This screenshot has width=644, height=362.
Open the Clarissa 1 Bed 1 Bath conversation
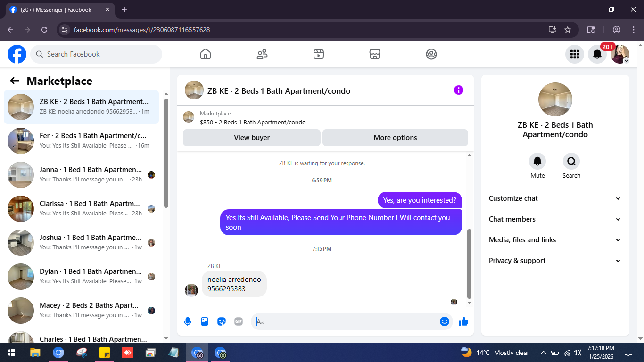coord(81,209)
